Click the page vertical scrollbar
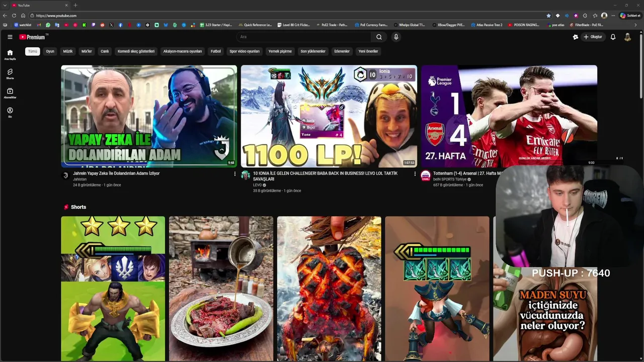Image resolution: width=644 pixels, height=362 pixels. (641, 65)
